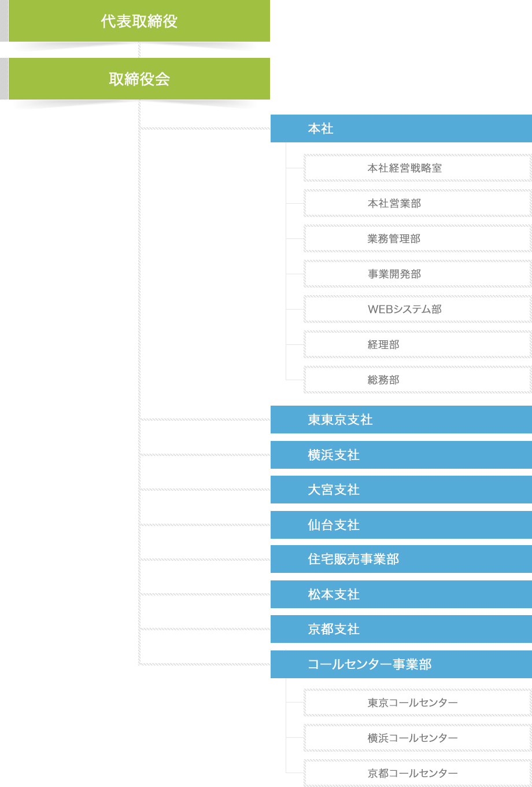Click the 大宮支社 blue bar
532x787 pixels.
click(401, 490)
